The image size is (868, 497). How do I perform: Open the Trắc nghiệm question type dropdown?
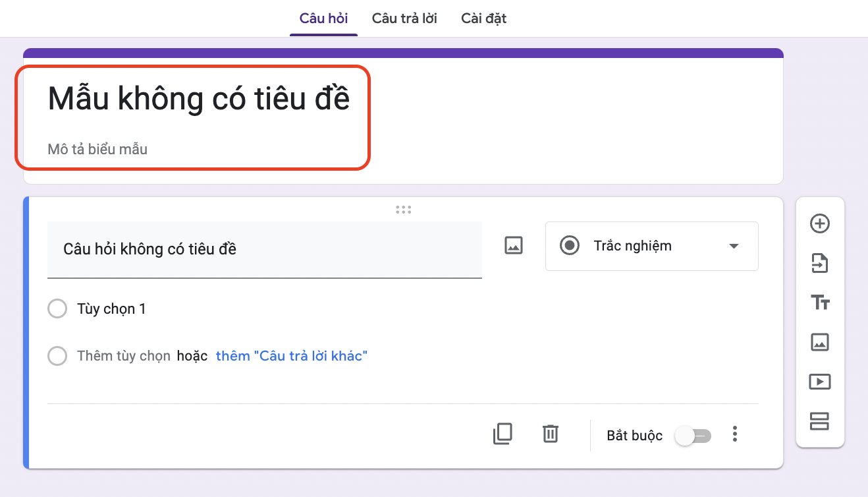point(651,246)
